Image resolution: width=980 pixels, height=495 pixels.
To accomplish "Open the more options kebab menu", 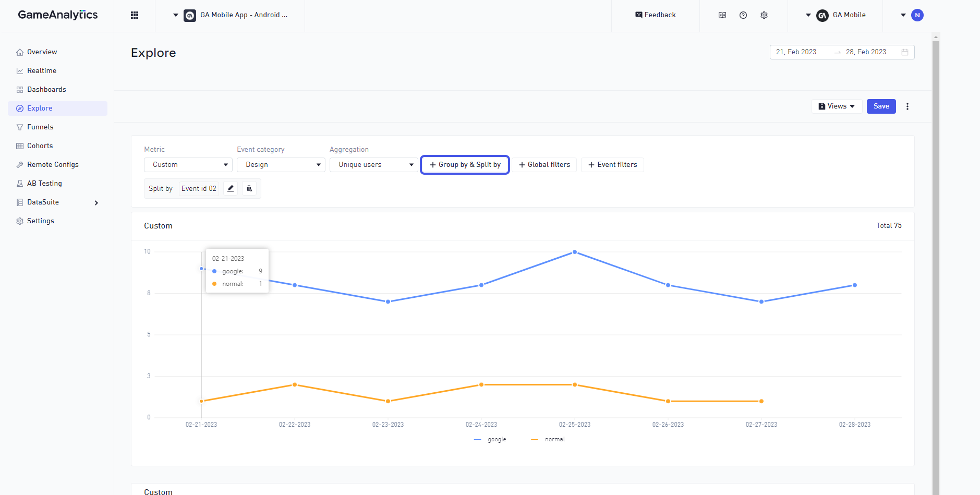I will (x=908, y=106).
